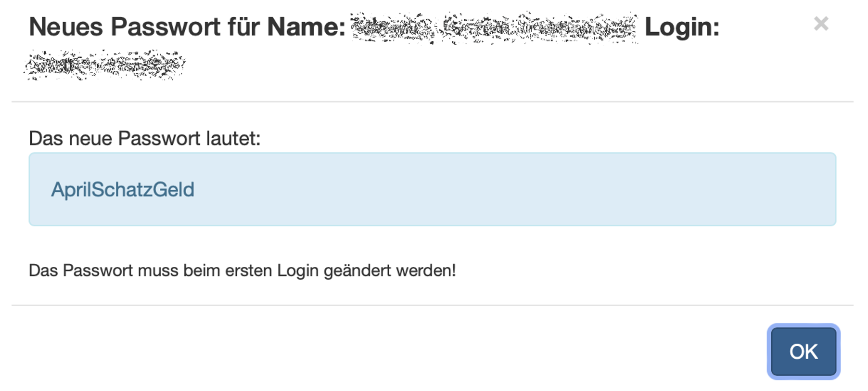The height and width of the screenshot is (391, 868).
Task: Click "Das" starting the change-password notice
Action: 43,271
